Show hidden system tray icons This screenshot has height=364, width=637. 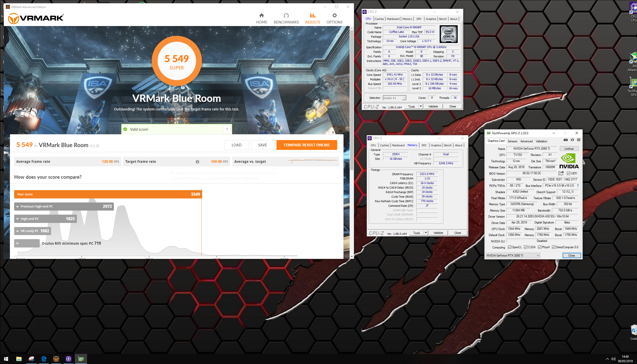pos(607,359)
